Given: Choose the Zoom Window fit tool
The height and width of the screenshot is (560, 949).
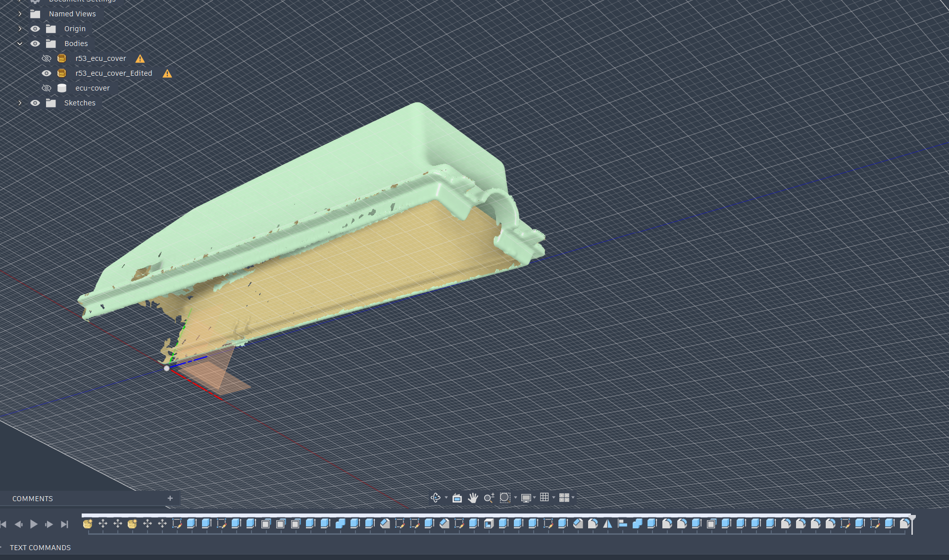Looking at the screenshot, I should [504, 498].
